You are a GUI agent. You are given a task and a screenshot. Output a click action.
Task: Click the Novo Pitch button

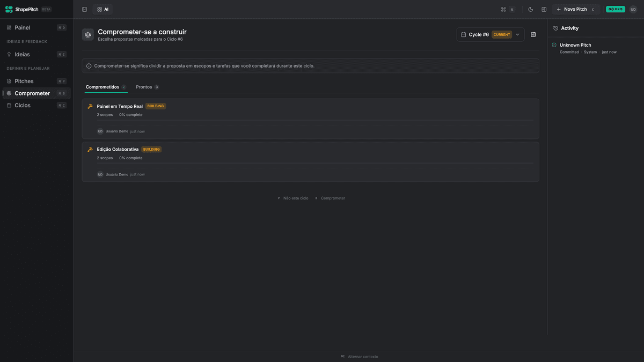point(572,9)
